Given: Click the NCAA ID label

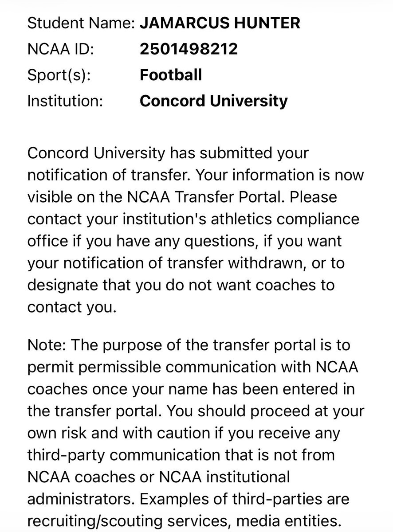Looking at the screenshot, I should [60, 49].
